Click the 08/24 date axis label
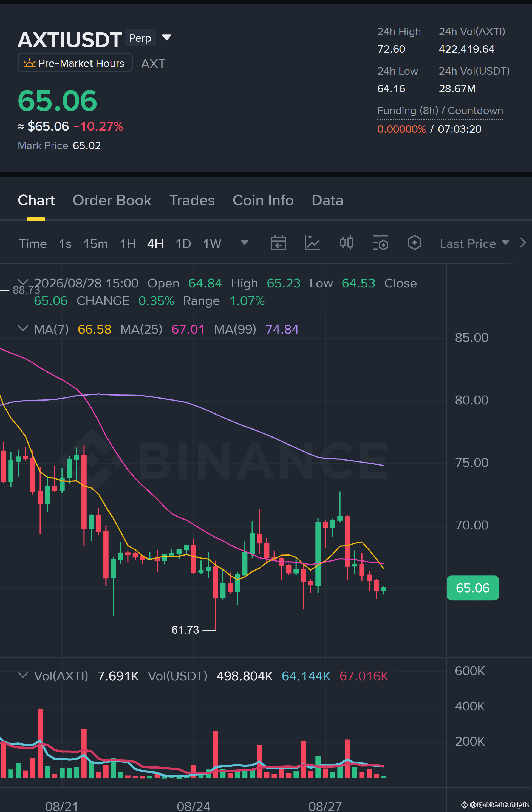This screenshot has width=532, height=812. coord(193,806)
